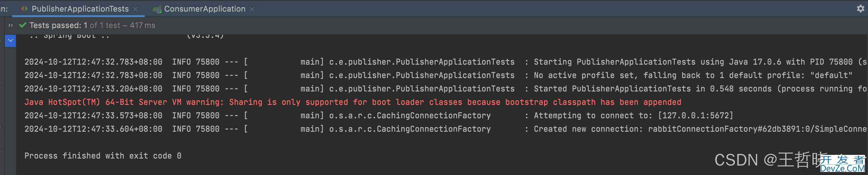The height and width of the screenshot is (175, 868).
Task: Switch to the ConsumerApplication run tab
Action: pyautogui.click(x=204, y=9)
